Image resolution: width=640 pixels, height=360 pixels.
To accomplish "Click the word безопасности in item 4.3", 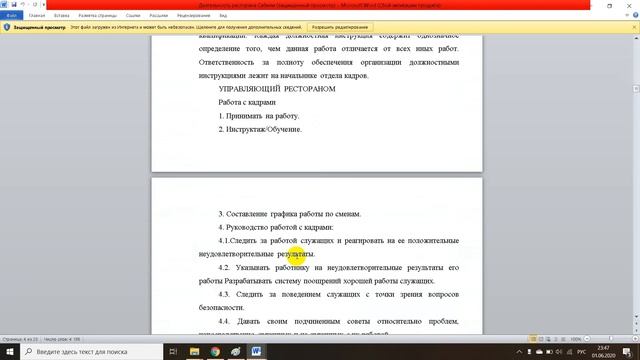I will click(x=221, y=308).
